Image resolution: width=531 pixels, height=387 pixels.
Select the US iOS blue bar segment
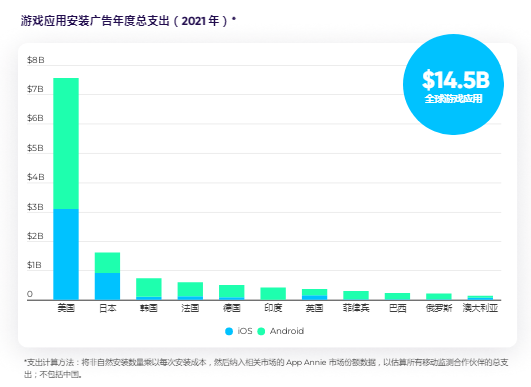(66, 254)
